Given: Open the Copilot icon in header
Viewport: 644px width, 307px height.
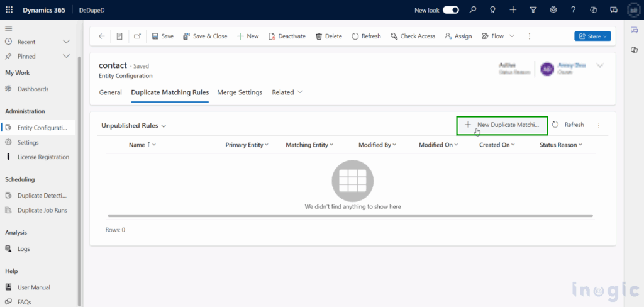Looking at the screenshot, I should pos(594,10).
